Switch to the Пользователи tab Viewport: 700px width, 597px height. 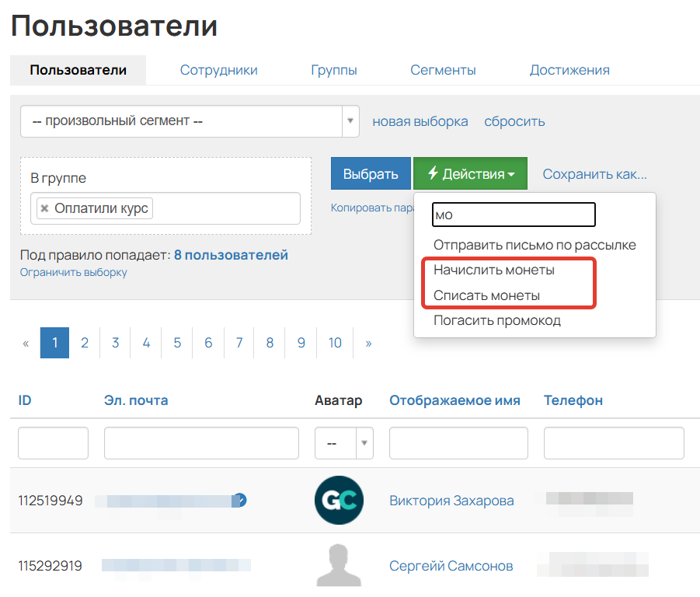pyautogui.click(x=78, y=70)
